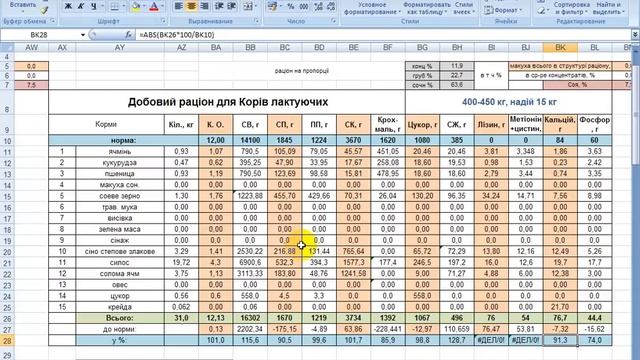Open Сортировка и фильтр menu

click(571, 8)
